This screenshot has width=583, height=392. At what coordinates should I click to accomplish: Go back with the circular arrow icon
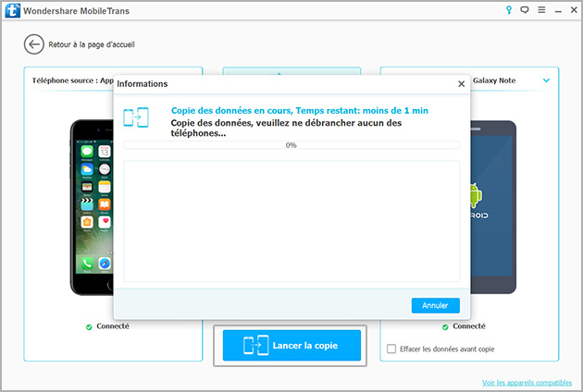tap(34, 44)
